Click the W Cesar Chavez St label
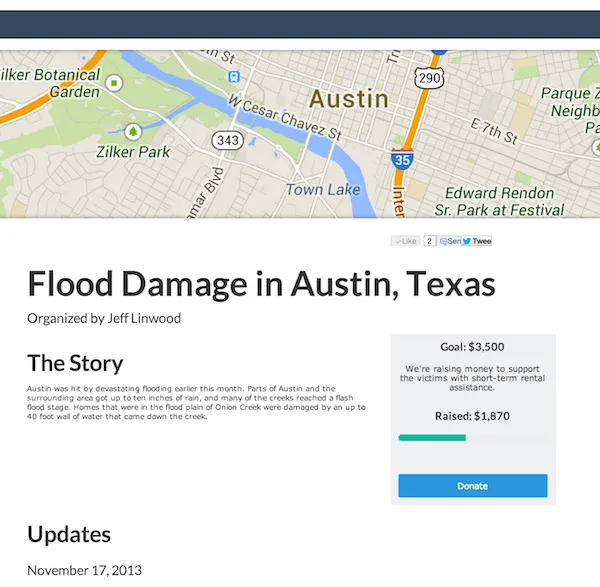 [285, 117]
